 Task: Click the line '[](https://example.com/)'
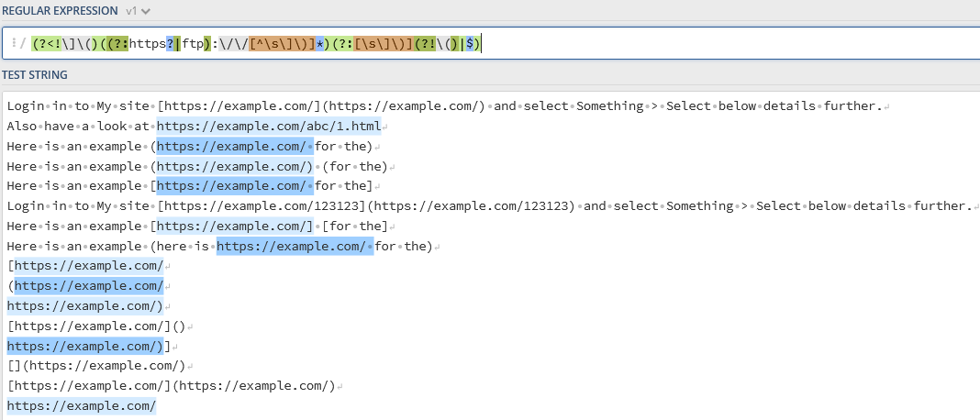coord(97,366)
